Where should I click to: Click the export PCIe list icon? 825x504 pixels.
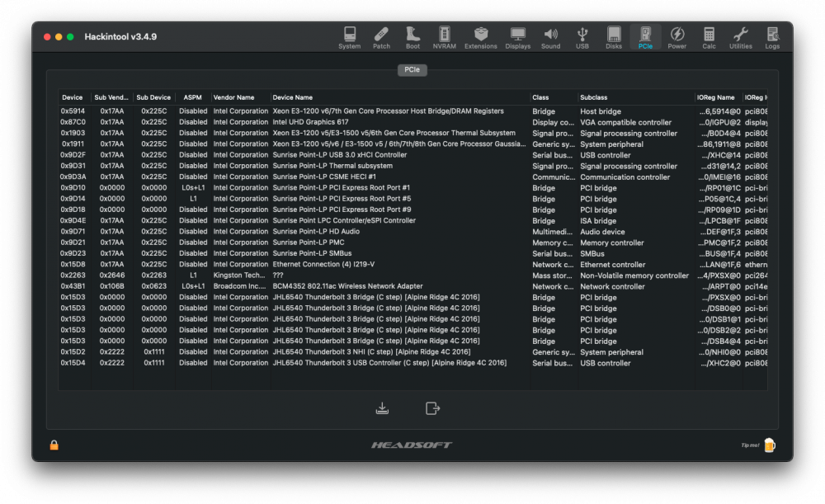coord(432,408)
